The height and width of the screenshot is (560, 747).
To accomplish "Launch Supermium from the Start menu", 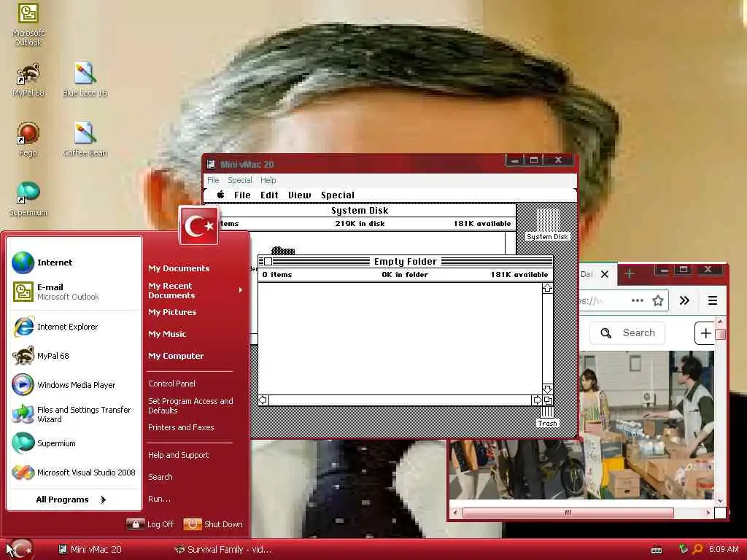I will click(75, 443).
